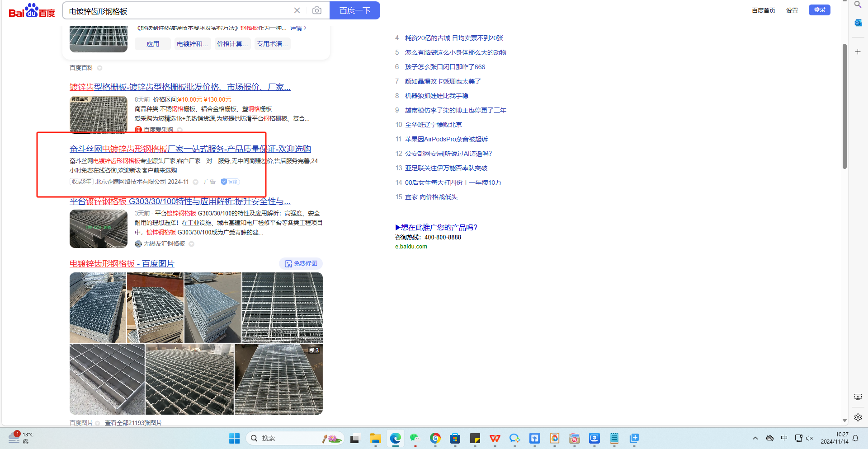Click the page vertical scrollbar thumb

click(x=844, y=106)
